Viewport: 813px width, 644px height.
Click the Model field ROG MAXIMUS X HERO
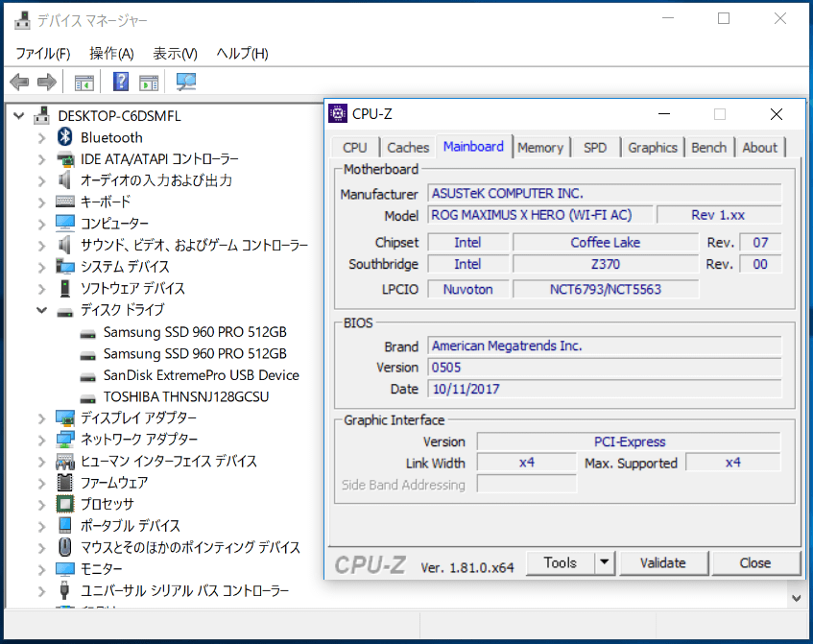[x=540, y=215]
